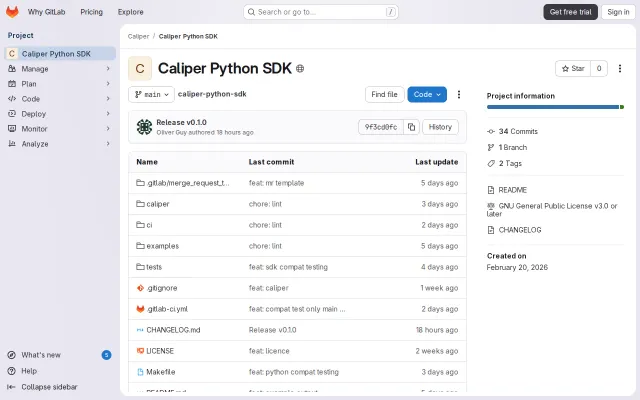Click the Makefile file icon
The width and height of the screenshot is (640, 400).
140,372
